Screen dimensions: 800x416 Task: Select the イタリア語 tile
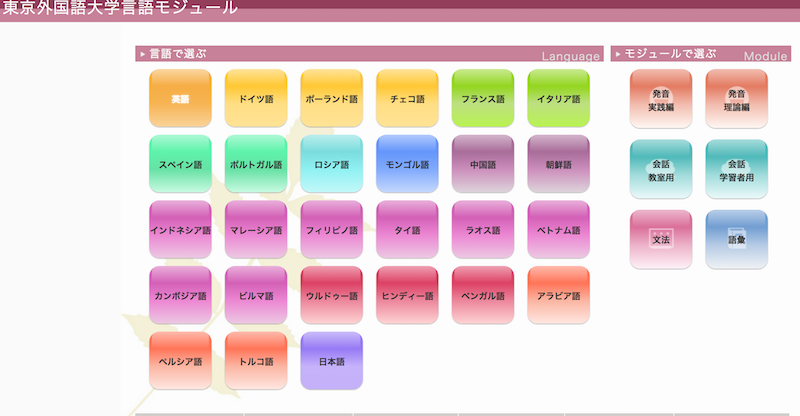[559, 98]
